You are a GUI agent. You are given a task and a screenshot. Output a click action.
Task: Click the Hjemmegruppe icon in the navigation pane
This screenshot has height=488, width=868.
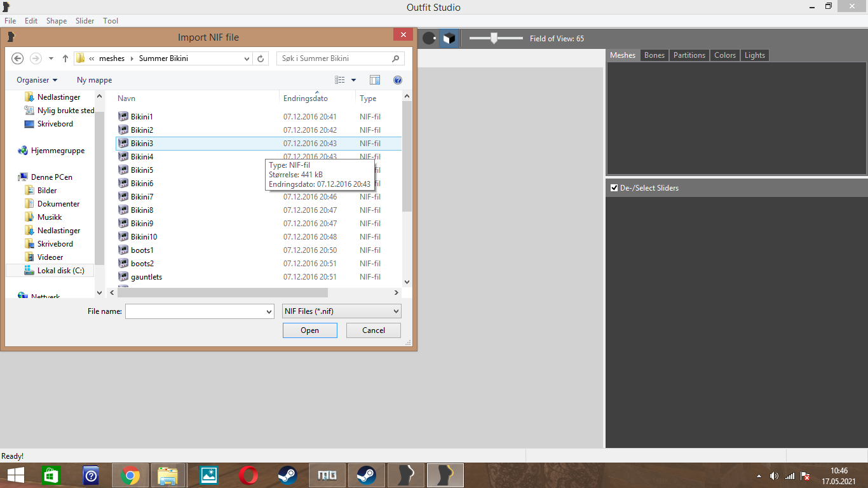pyautogui.click(x=23, y=151)
